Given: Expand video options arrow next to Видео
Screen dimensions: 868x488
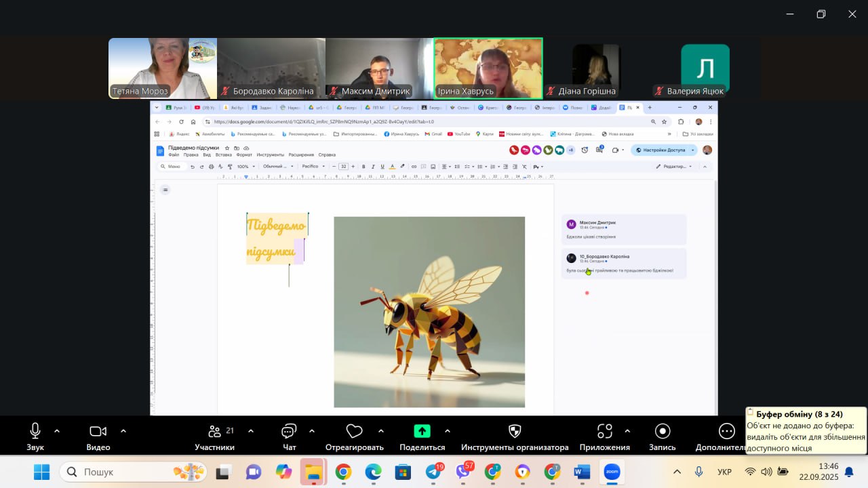Looking at the screenshot, I should coord(123,430).
